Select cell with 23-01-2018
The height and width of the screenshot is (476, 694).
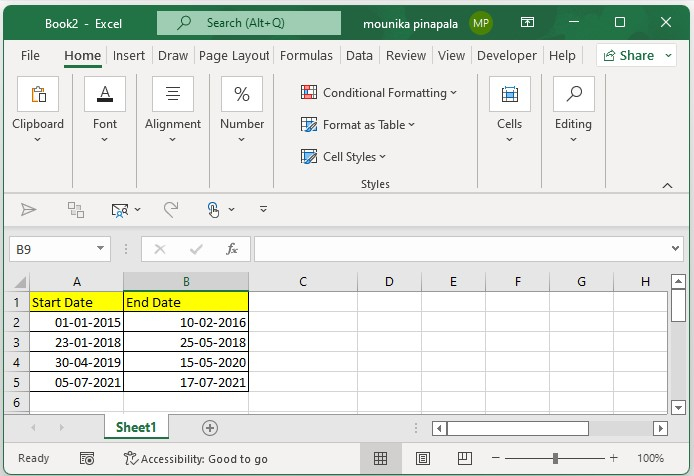(x=77, y=342)
